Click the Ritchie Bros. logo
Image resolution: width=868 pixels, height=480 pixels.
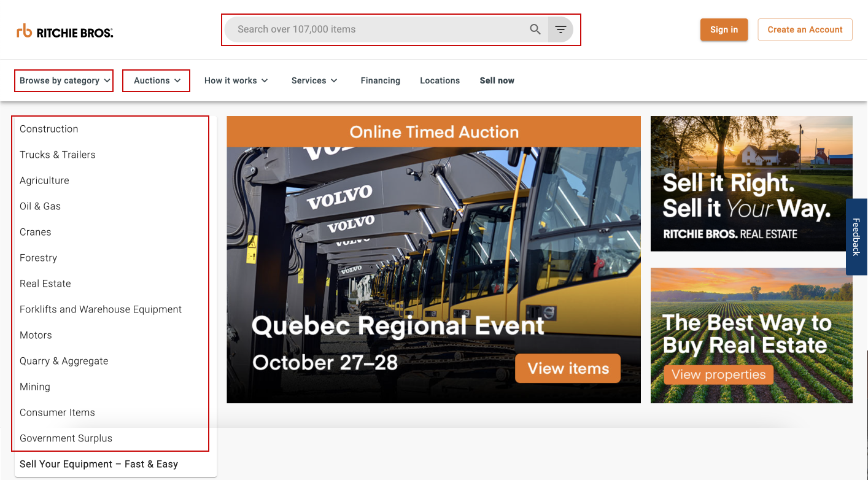[x=65, y=31]
